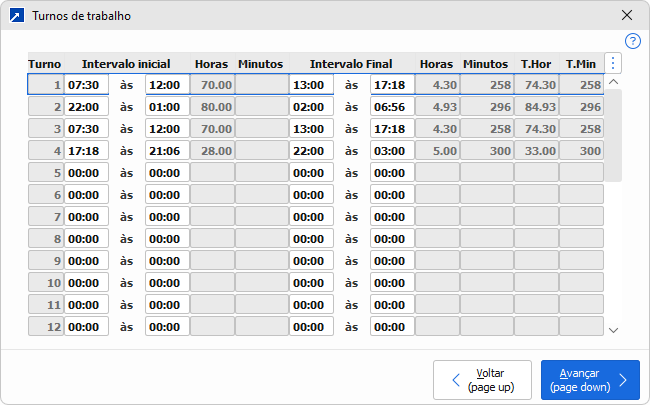Click turno 4 initial end time 21:06

pos(166,150)
